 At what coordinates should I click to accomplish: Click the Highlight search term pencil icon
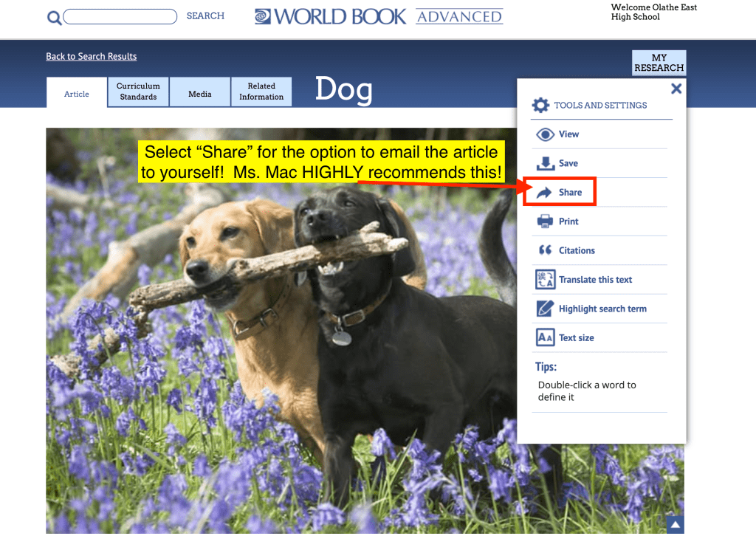point(545,309)
